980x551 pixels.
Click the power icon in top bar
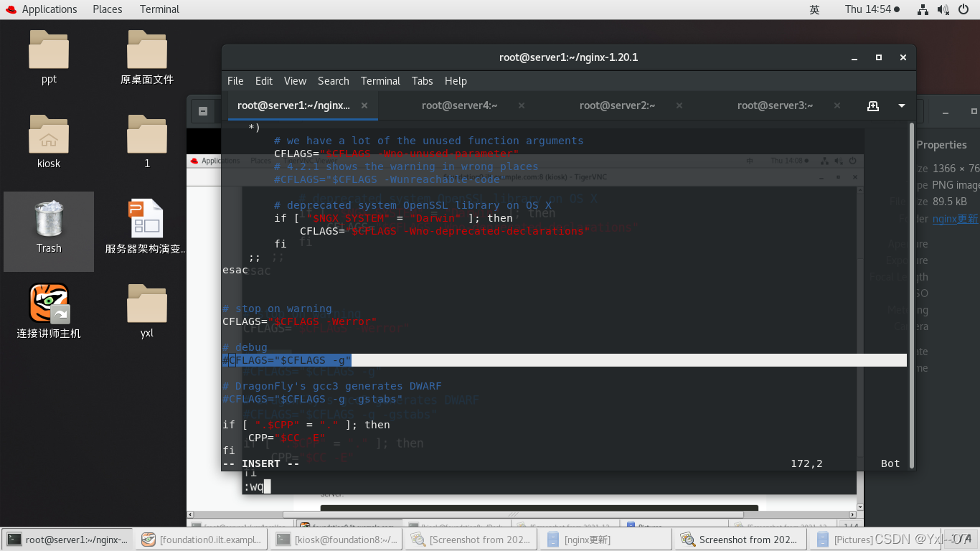963,9
